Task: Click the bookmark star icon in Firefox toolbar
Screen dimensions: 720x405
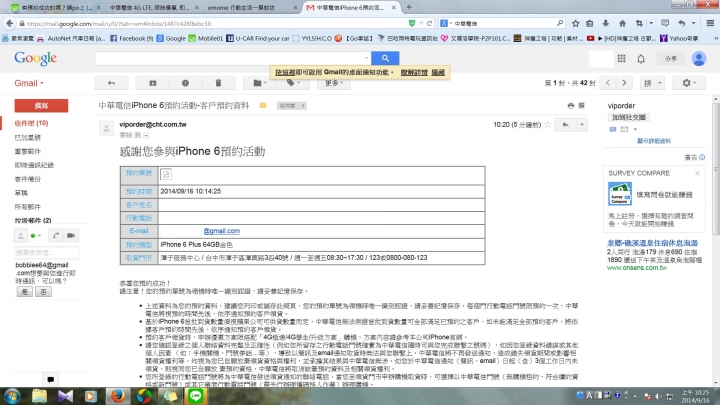Action: 575,23
